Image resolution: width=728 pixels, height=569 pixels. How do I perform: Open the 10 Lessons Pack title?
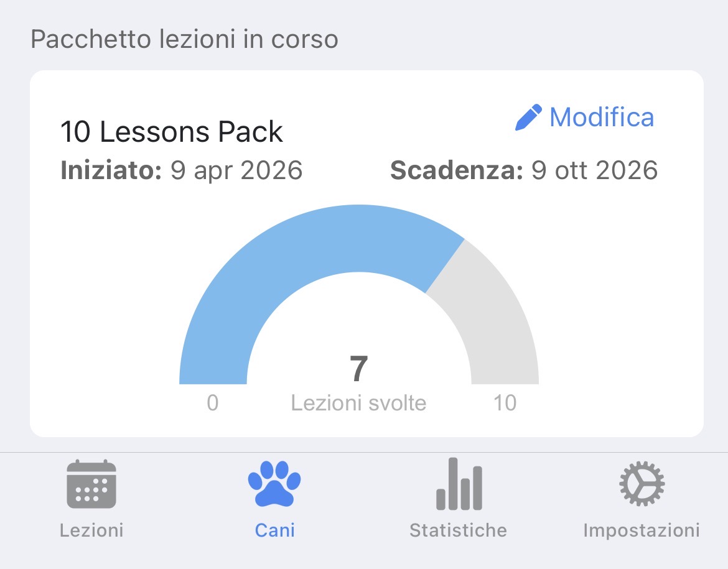pyautogui.click(x=171, y=131)
